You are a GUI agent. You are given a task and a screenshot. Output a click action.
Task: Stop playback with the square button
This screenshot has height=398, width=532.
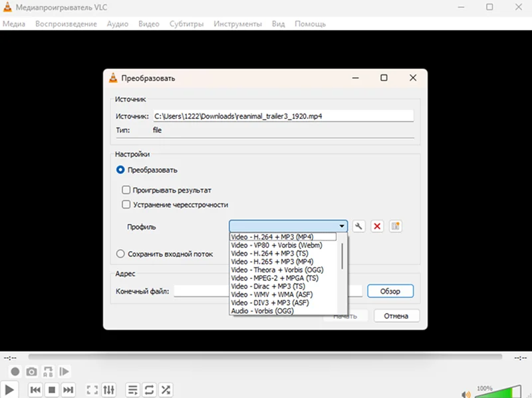tap(52, 390)
